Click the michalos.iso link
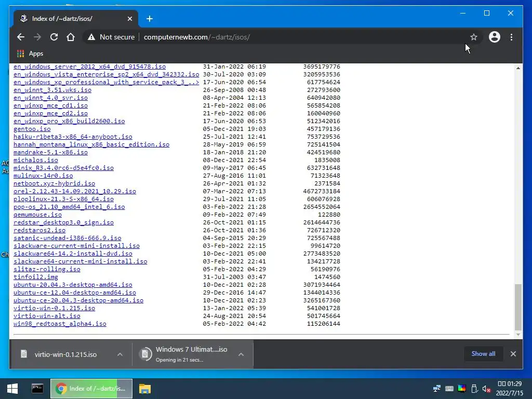 (36, 160)
